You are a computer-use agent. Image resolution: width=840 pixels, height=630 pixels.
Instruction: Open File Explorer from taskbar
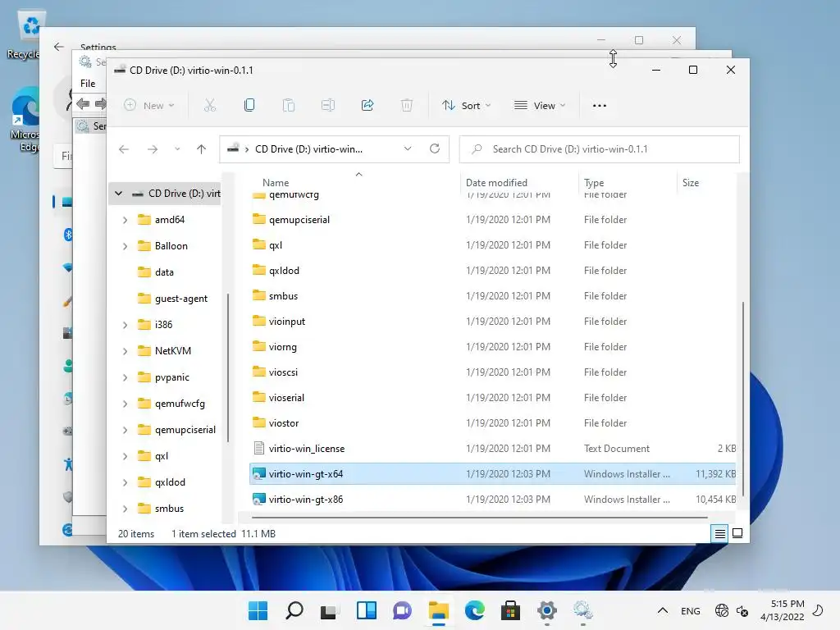pos(439,610)
